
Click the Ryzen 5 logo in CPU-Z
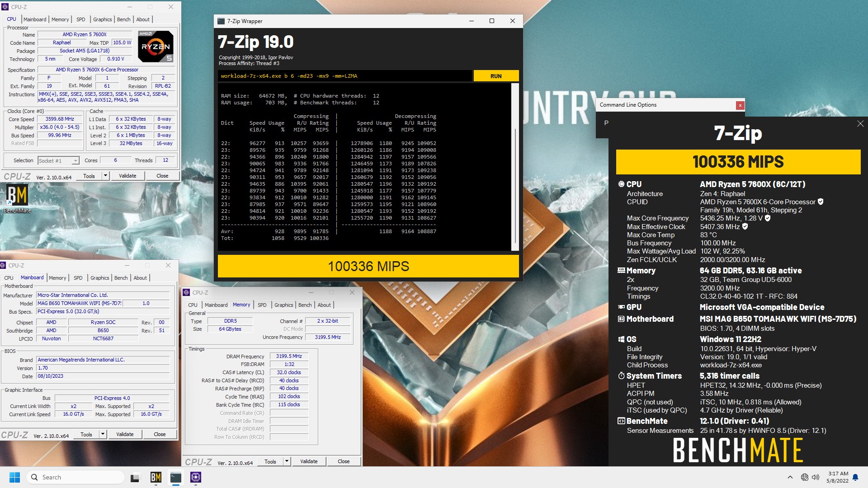point(156,47)
